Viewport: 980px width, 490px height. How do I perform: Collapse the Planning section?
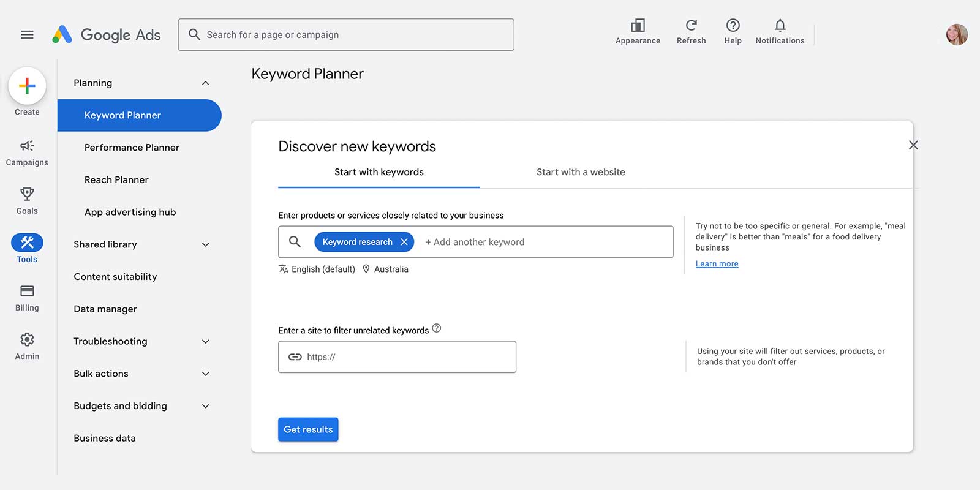pyautogui.click(x=206, y=83)
